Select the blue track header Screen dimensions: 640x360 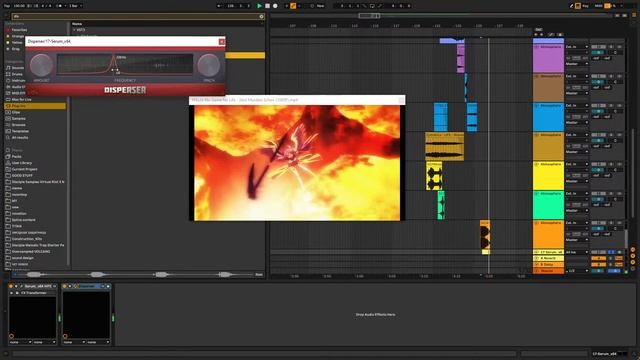coord(548,117)
